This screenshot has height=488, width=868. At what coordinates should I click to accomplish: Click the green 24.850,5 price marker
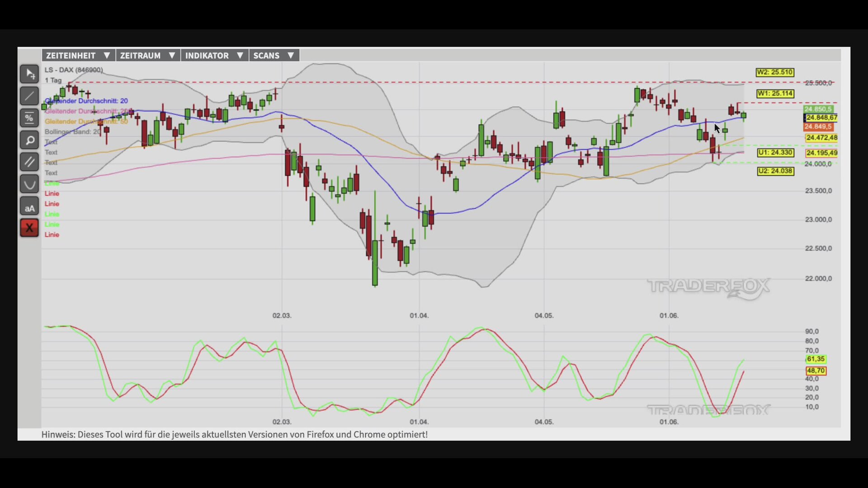[818, 109]
